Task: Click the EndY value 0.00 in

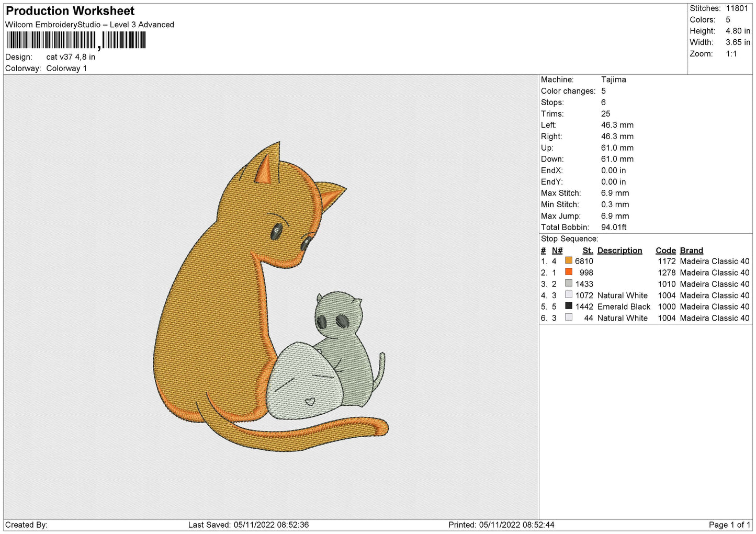Action: (x=613, y=182)
